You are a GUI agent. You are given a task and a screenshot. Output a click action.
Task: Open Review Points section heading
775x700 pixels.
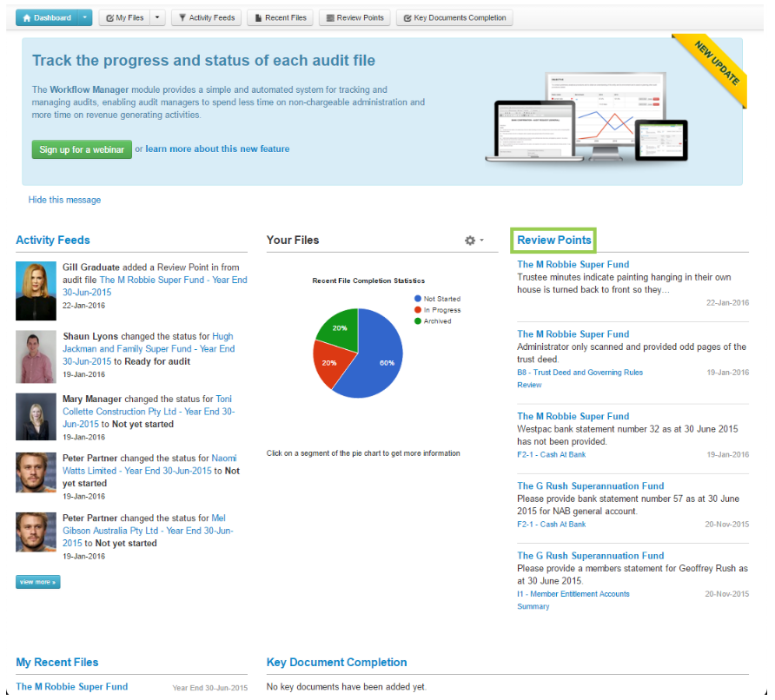tap(553, 241)
